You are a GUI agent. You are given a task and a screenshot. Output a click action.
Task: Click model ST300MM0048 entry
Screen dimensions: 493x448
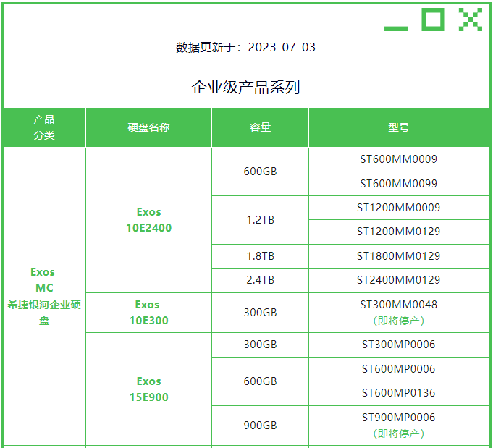click(398, 305)
